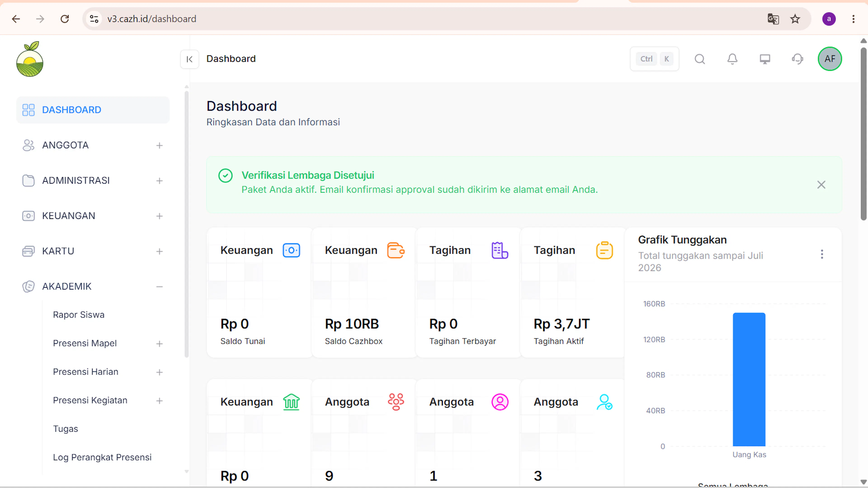Dismiss the verification banner
The height and width of the screenshot is (488, 868).
point(821,185)
